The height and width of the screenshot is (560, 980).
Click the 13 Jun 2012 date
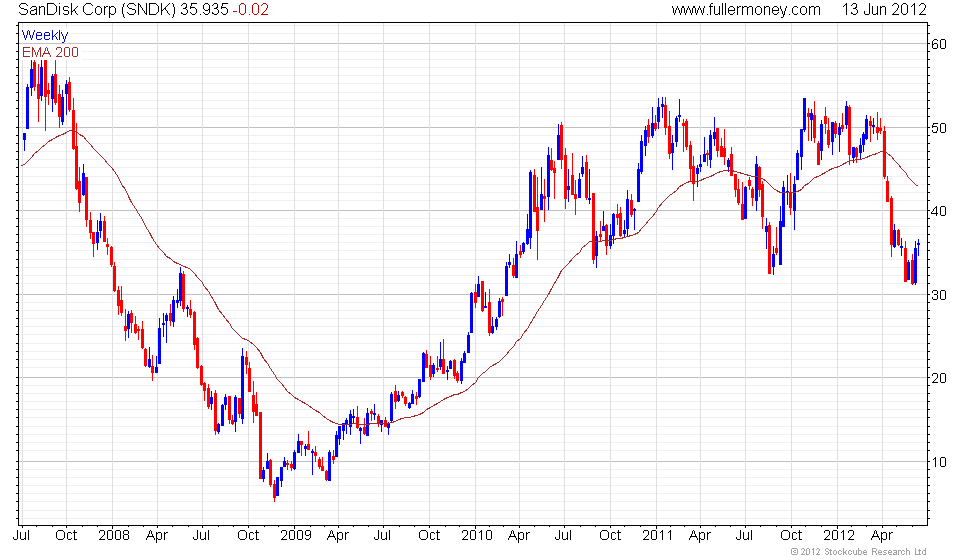[884, 9]
